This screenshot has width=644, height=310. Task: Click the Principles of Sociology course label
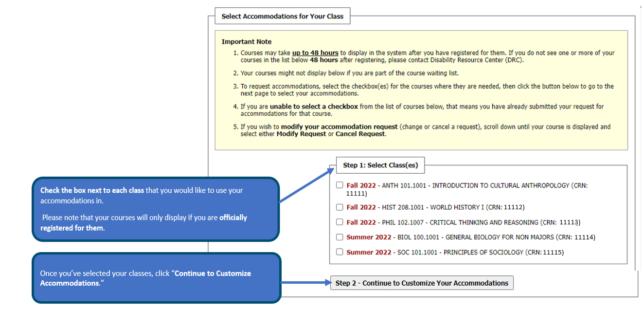(483, 253)
